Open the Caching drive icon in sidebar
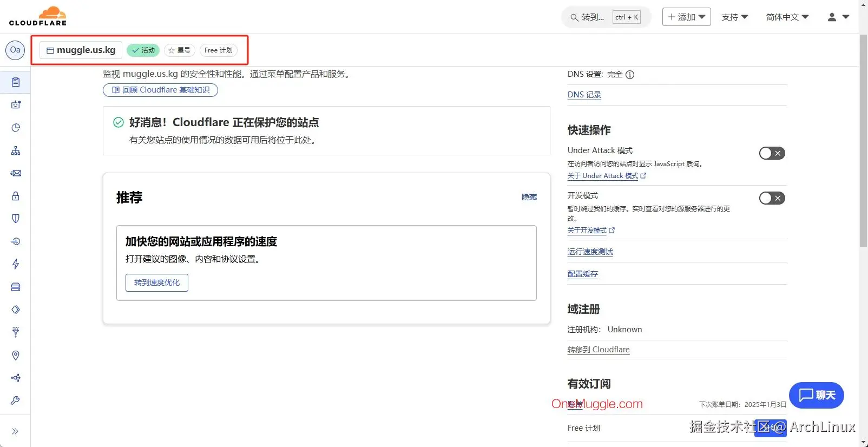Image resolution: width=868 pixels, height=447 pixels. click(x=16, y=287)
